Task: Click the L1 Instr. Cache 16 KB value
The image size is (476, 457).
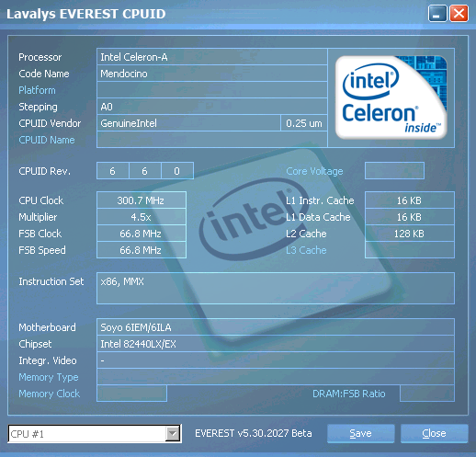Action: (x=410, y=200)
